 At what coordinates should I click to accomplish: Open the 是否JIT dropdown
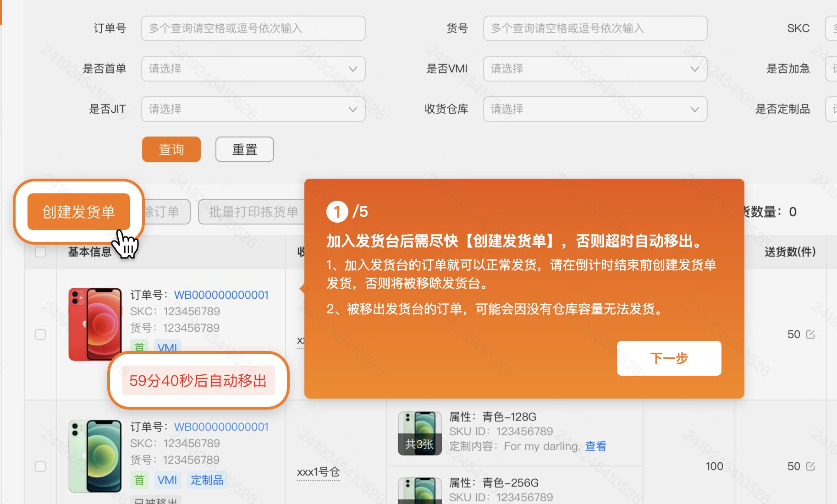(253, 109)
